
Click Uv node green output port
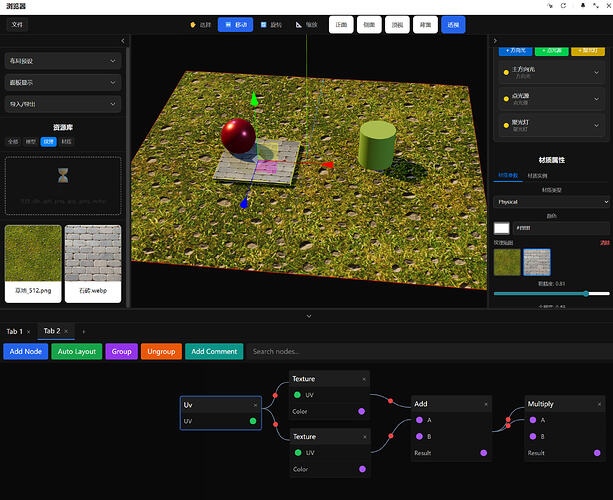coord(253,421)
